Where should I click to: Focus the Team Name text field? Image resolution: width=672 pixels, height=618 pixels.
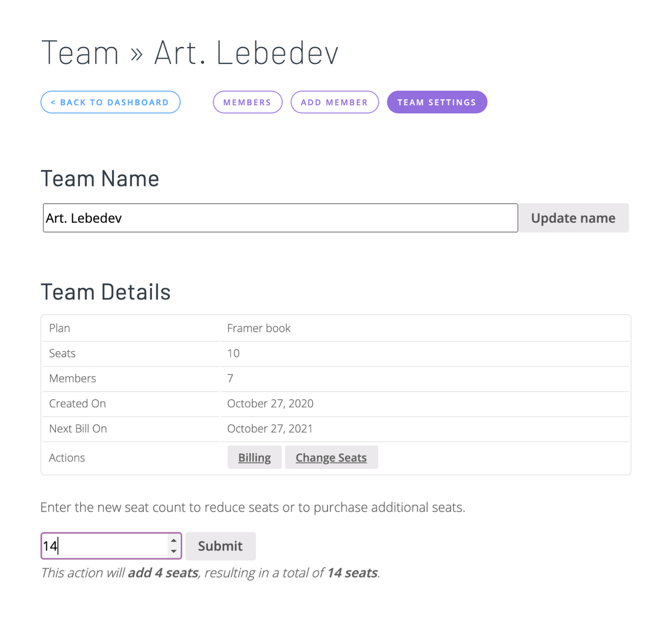(x=280, y=218)
